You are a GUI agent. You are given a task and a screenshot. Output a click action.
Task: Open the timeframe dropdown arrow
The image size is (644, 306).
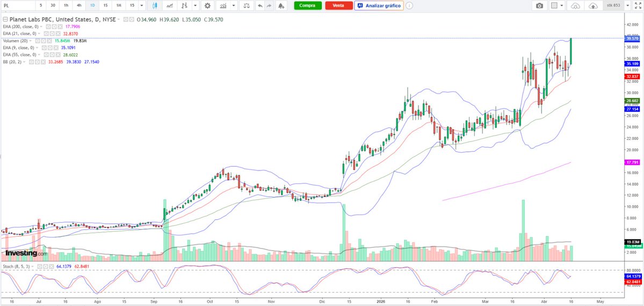pyautogui.click(x=142, y=6)
